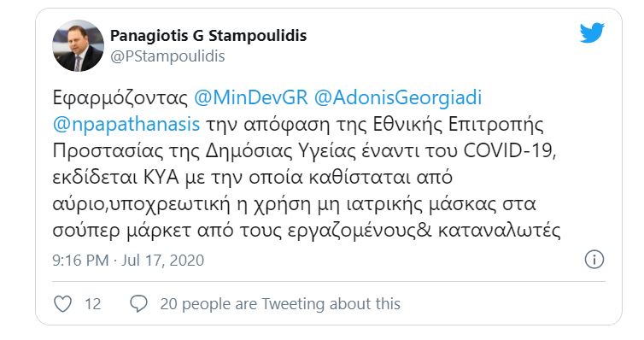The height and width of the screenshot is (340, 644).
Task: Like the tweet with heart icon
Action: tap(63, 304)
